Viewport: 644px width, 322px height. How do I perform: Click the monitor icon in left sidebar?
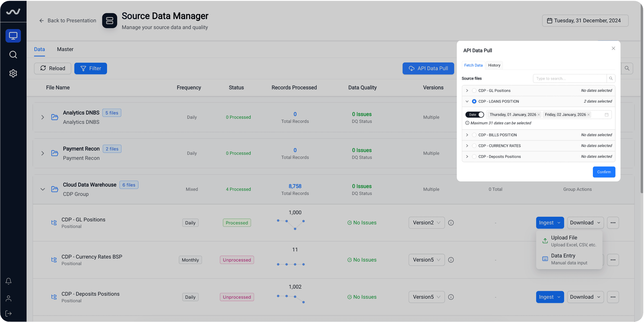(x=13, y=36)
